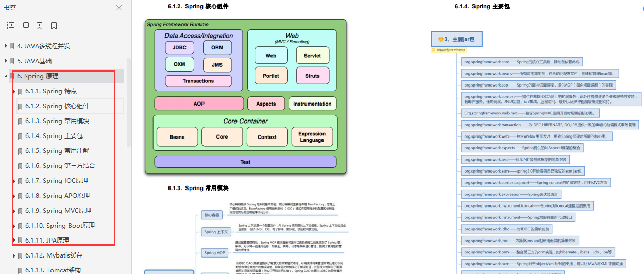This screenshot has height=274, width=644.
Task: Expand the 6.1.11. JPA原理 bookmark
Action: [x=14, y=241]
